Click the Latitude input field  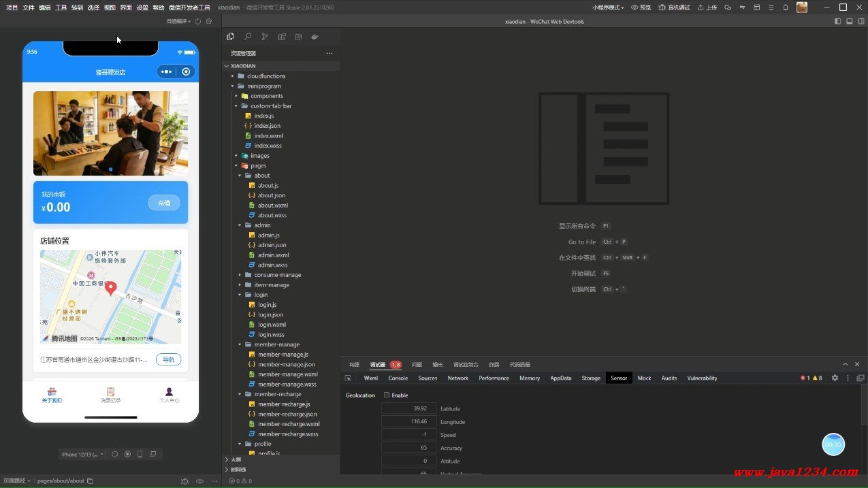click(x=408, y=409)
